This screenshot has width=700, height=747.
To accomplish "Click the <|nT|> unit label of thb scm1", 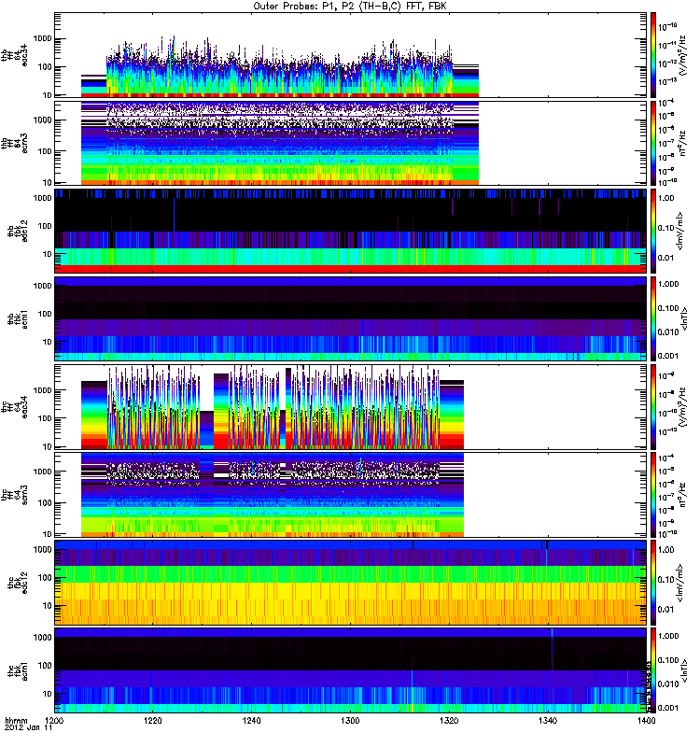I will click(685, 318).
